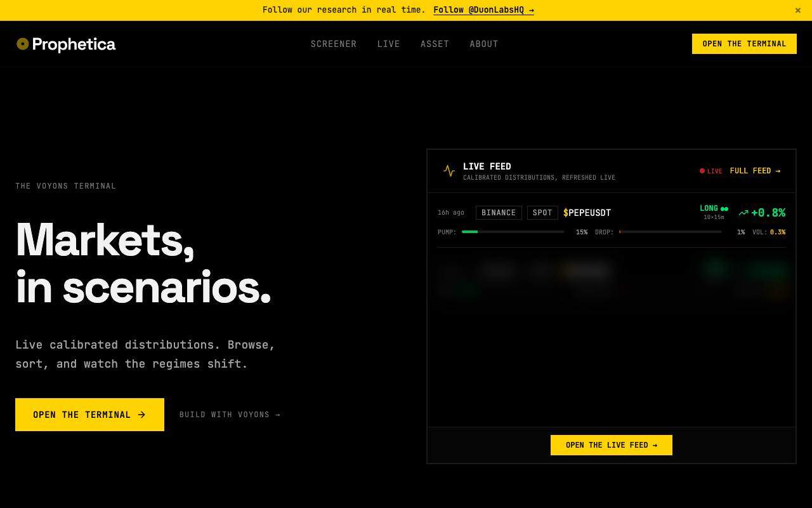812x508 pixels.
Task: Open the About page
Action: point(484,44)
